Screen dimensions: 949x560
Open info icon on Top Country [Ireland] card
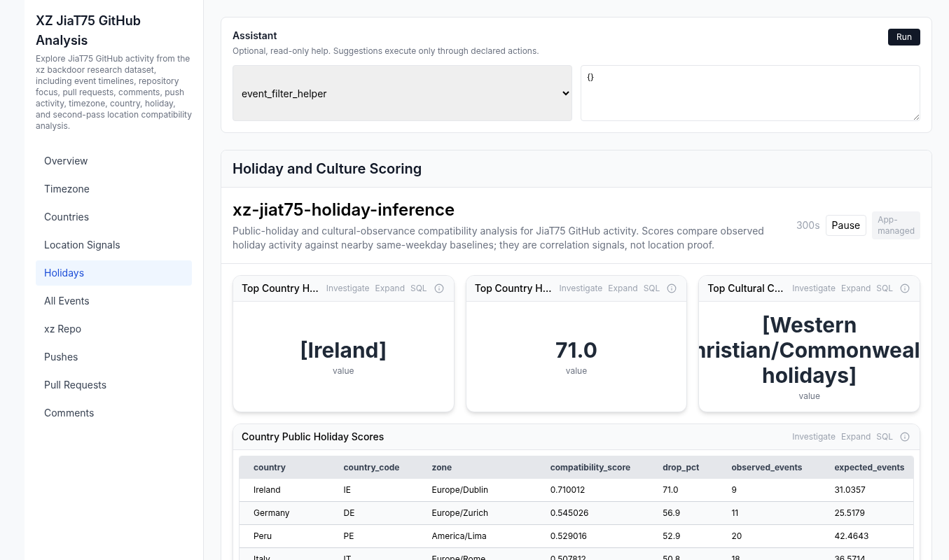(x=439, y=288)
